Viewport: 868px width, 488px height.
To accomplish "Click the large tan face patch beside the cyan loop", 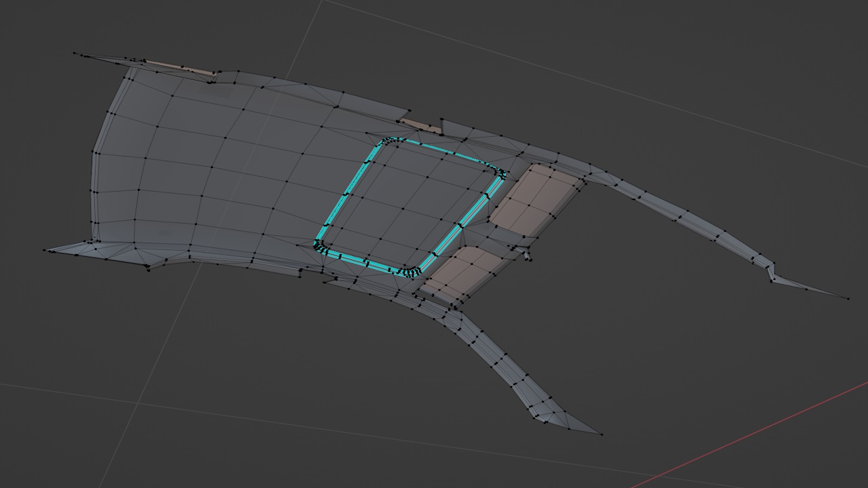I will click(536, 199).
